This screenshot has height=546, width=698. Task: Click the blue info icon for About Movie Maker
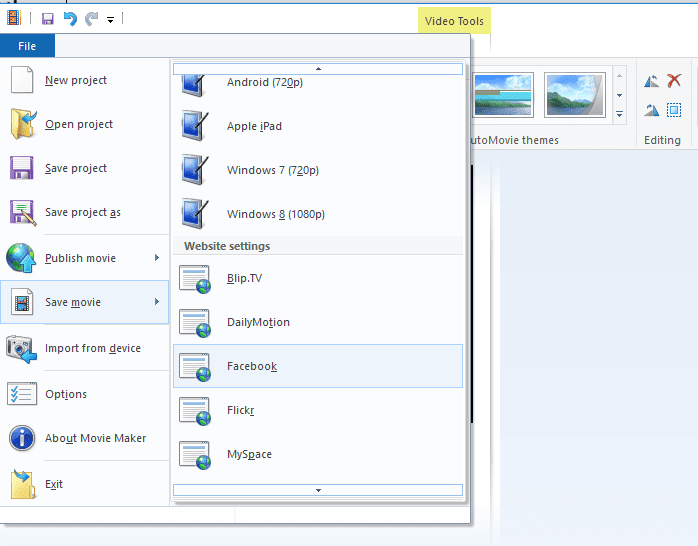22,438
